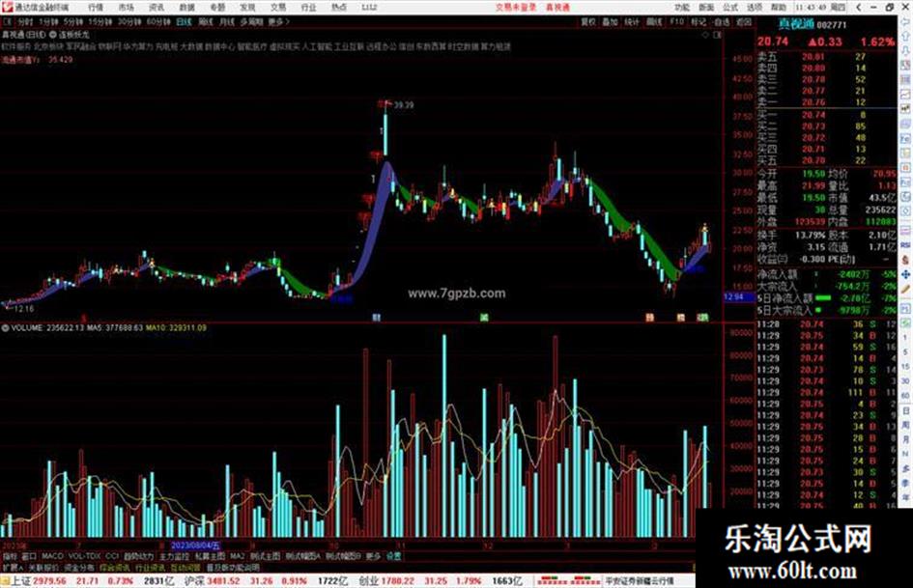Open the 行业资讯 tab
913x588 pixels.
coord(150,567)
